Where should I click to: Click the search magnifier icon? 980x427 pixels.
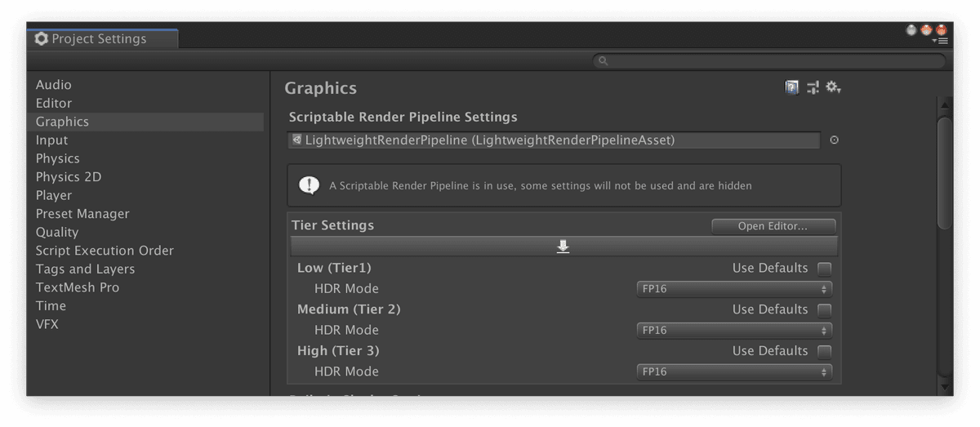point(603,61)
